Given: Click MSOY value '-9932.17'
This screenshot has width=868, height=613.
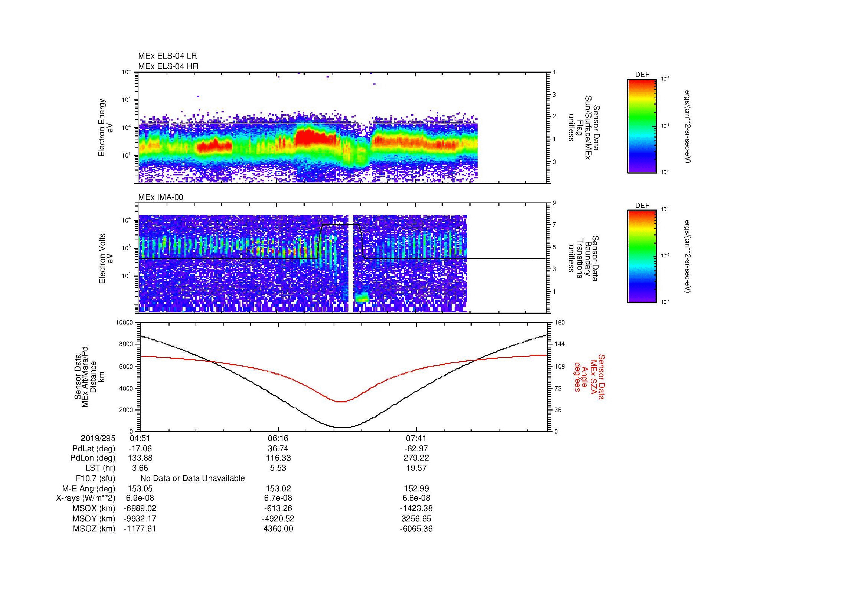Looking at the screenshot, I should pos(140,518).
